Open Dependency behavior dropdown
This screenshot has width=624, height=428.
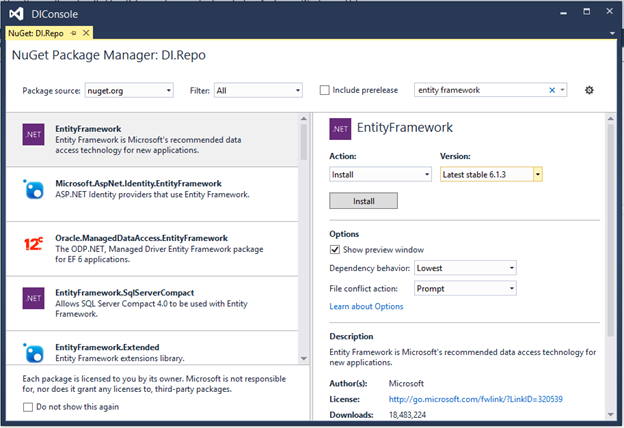pos(465,268)
